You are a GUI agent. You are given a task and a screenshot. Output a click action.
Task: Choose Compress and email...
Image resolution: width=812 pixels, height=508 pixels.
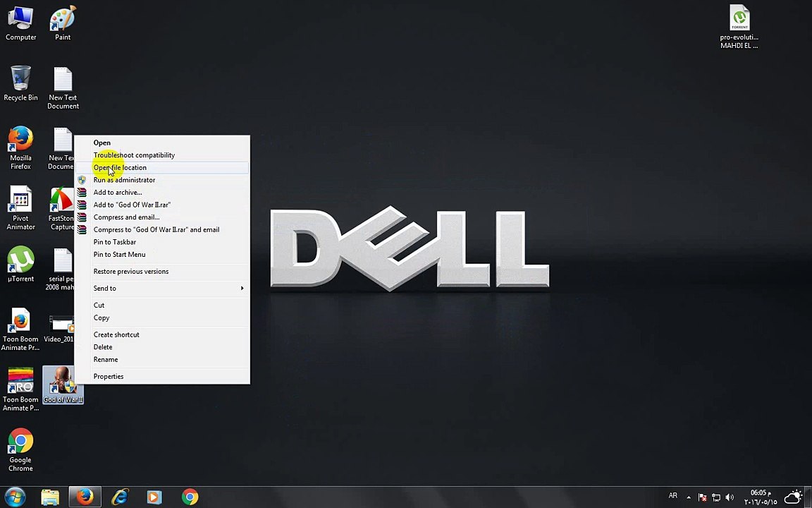[x=162, y=217]
